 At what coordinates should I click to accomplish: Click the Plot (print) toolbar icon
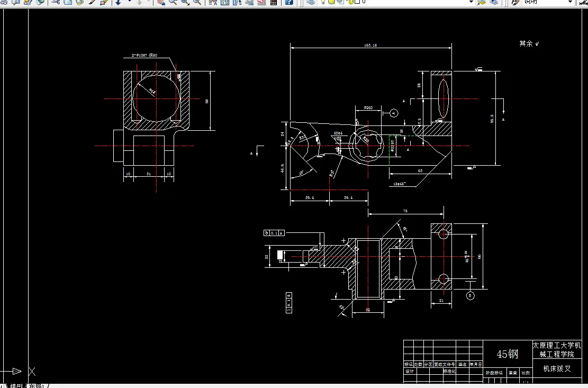pos(4,2)
